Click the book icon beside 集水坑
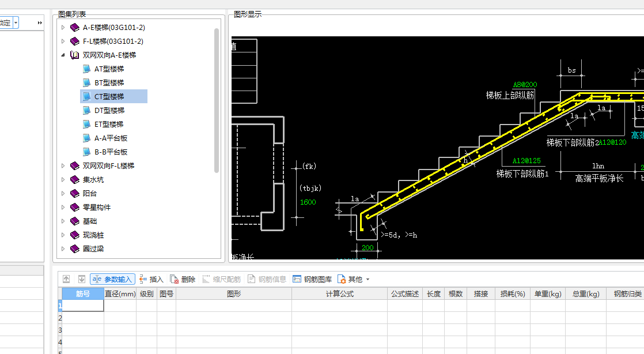Image resolution: width=644 pixels, height=354 pixels. click(75, 180)
